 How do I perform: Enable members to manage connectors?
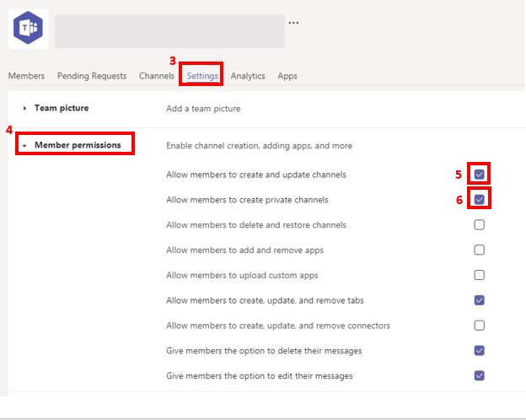click(479, 326)
